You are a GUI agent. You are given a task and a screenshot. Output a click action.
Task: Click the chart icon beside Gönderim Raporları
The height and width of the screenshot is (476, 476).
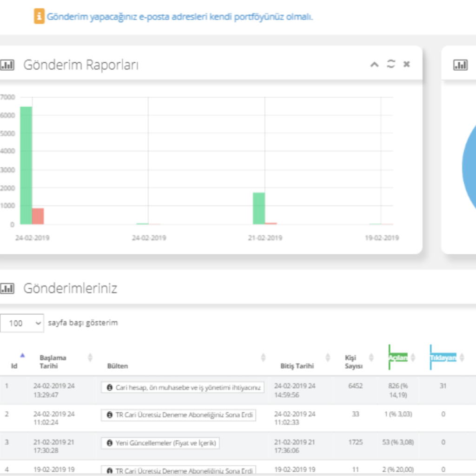(7, 65)
